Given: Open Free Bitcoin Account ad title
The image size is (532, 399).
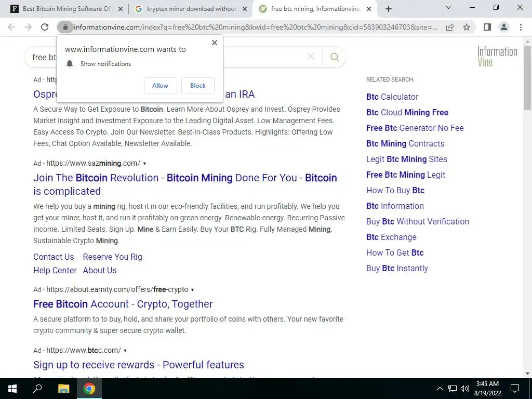Looking at the screenshot, I should (123, 304).
